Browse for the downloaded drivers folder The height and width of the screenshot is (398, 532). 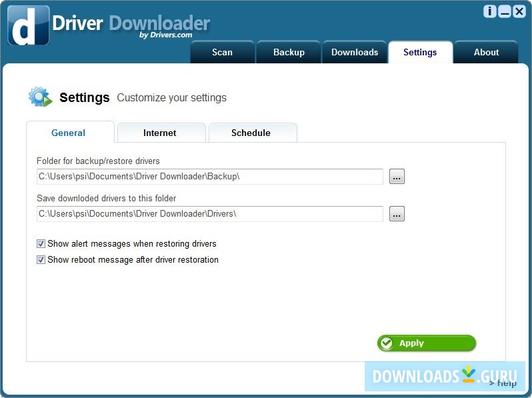[x=397, y=214]
